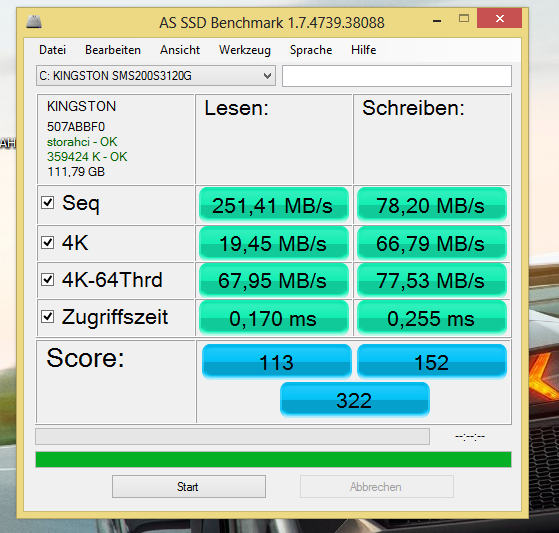Screen dimensions: 559x533
Task: Open the Bearbeiten menu
Action: [x=113, y=50]
